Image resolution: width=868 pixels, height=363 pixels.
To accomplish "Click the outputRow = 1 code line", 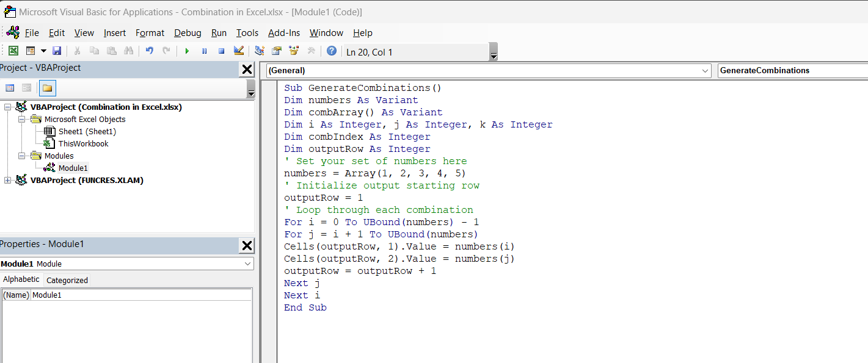I will coord(323,198).
